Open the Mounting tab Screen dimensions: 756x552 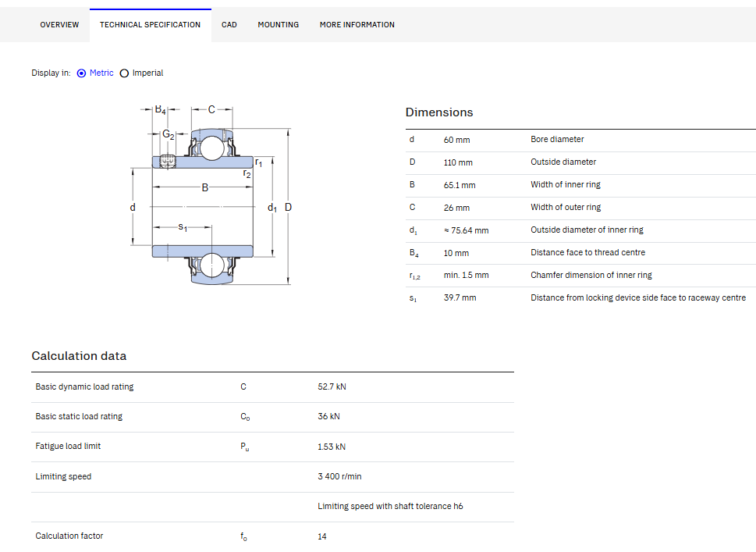coord(279,25)
